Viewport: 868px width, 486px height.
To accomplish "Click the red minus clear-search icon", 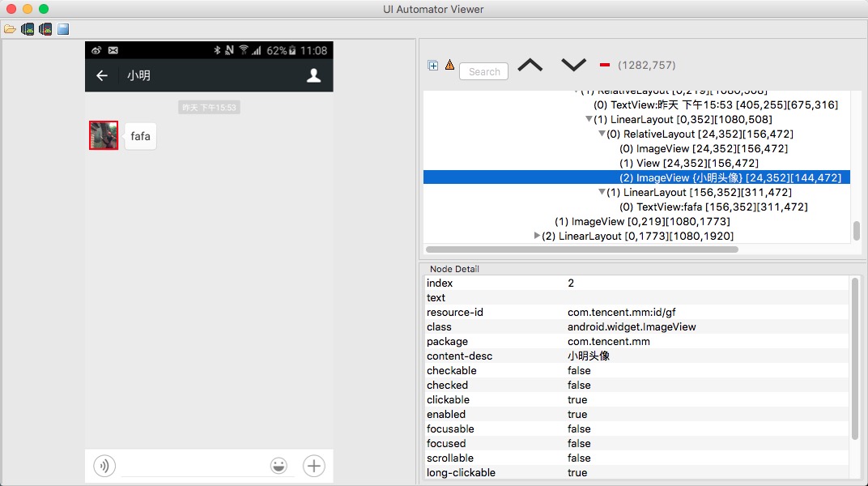I will point(604,65).
